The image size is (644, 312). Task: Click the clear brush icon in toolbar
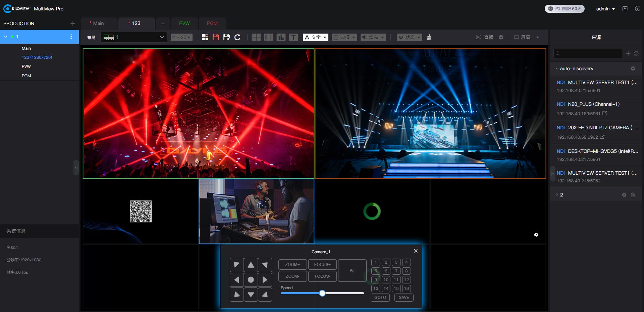coord(429,37)
